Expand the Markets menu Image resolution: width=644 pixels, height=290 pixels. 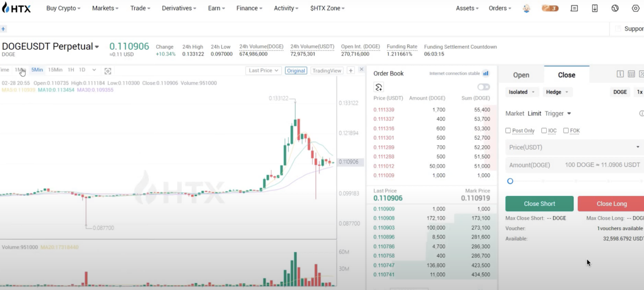click(105, 8)
